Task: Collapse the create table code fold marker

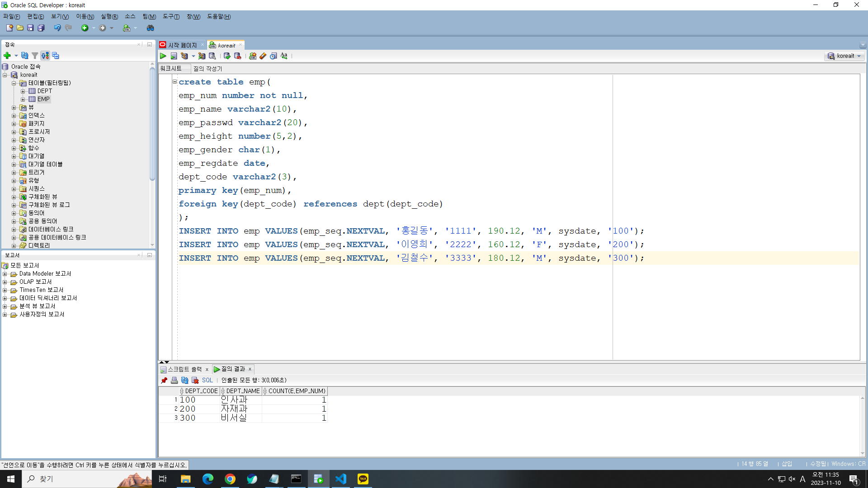Action: (175, 82)
